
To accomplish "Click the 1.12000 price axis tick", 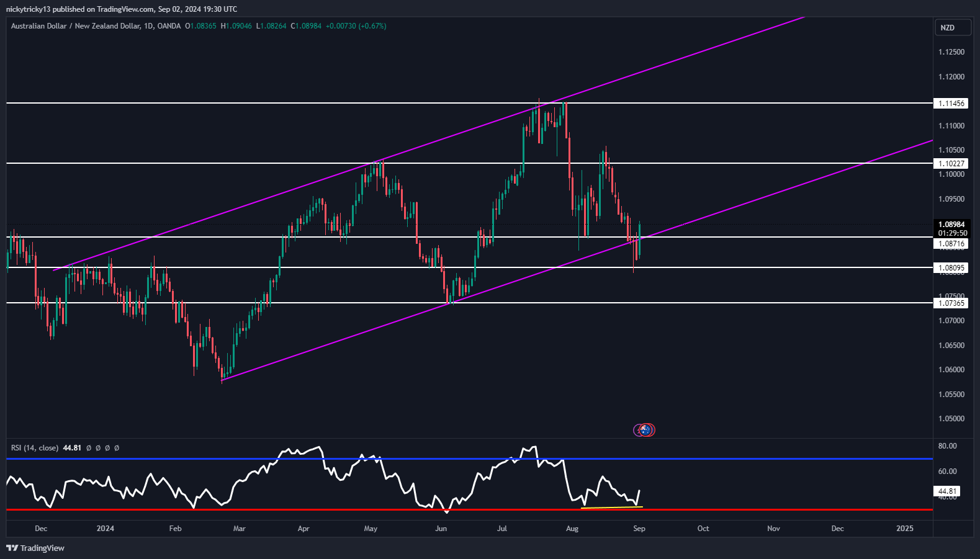I will point(951,77).
